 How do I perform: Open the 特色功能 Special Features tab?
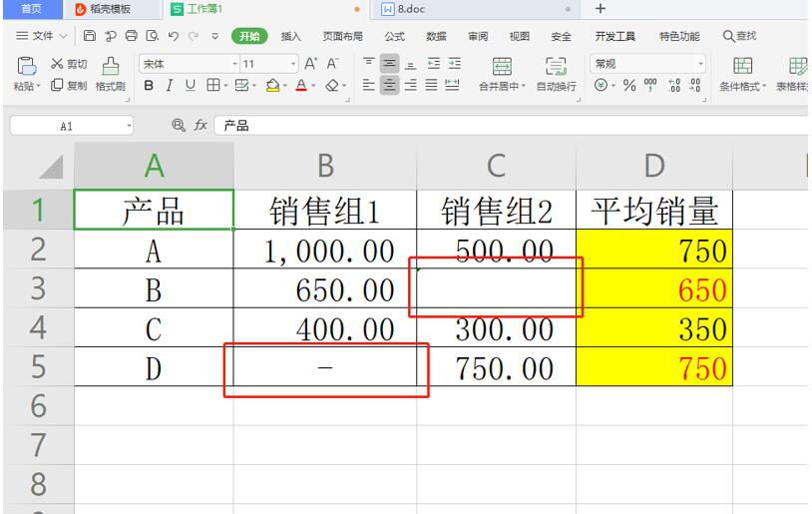pyautogui.click(x=679, y=36)
